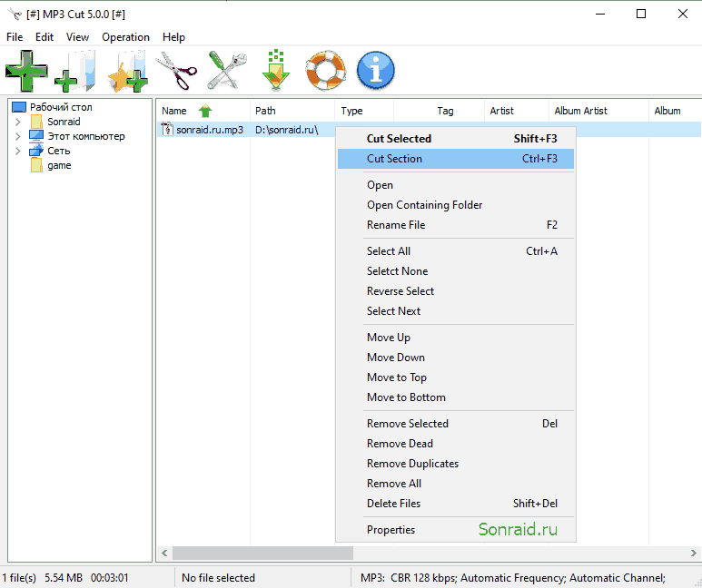This screenshot has width=702, height=588.
Task: Choose Delete Files menu entry
Action: coord(456,504)
